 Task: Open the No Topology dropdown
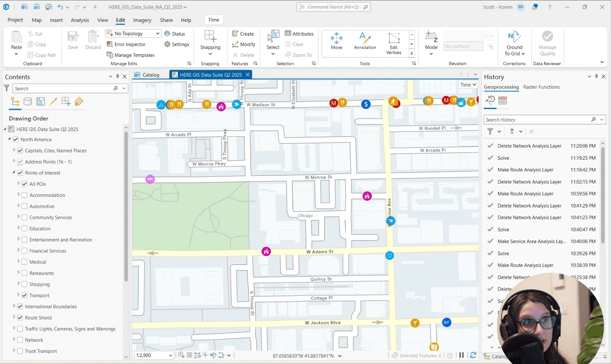(x=157, y=33)
